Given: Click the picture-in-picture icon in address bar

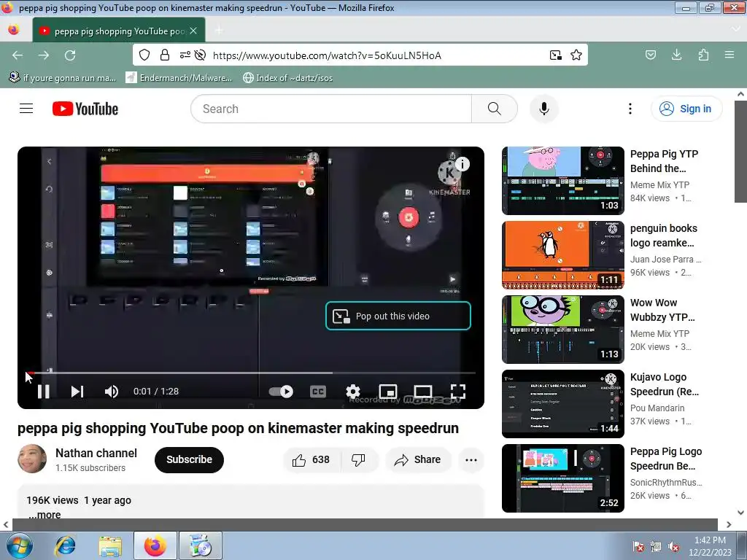Looking at the screenshot, I should pyautogui.click(x=555, y=55).
